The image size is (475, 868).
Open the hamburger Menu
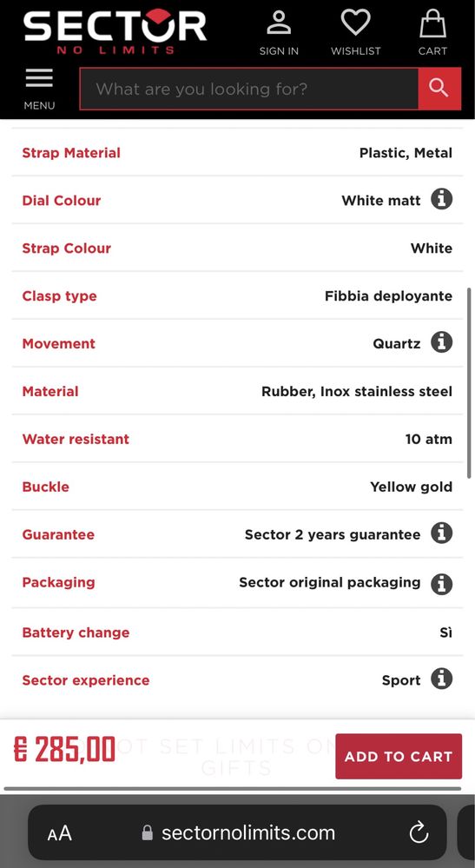(39, 89)
